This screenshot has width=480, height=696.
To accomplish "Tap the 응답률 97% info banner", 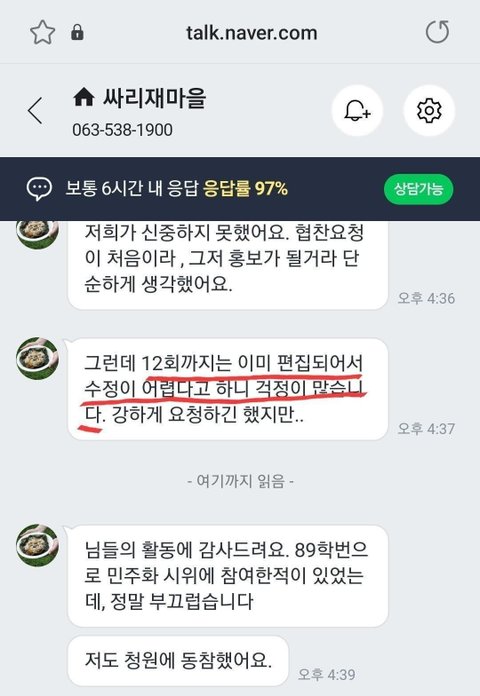I will 245,189.
